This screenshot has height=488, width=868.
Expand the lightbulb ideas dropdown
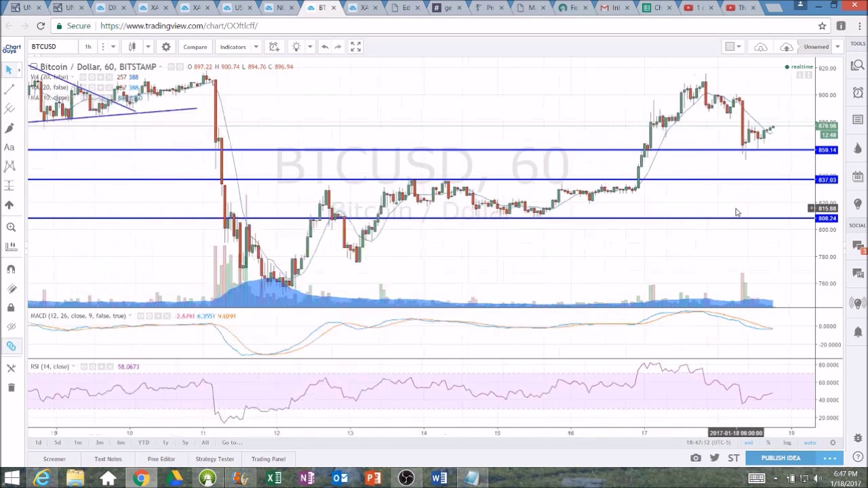310,47
